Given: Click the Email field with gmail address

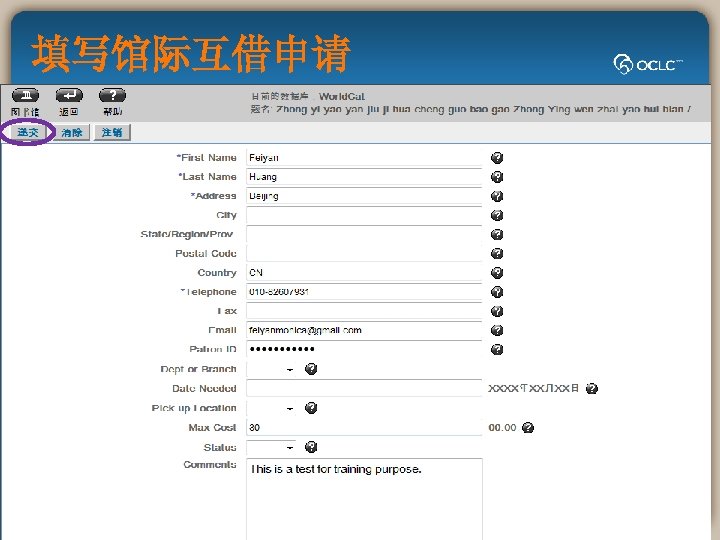Looking at the screenshot, I should 364,330.
